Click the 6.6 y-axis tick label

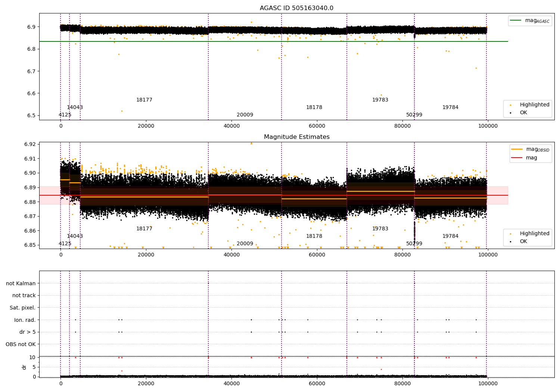click(x=32, y=93)
